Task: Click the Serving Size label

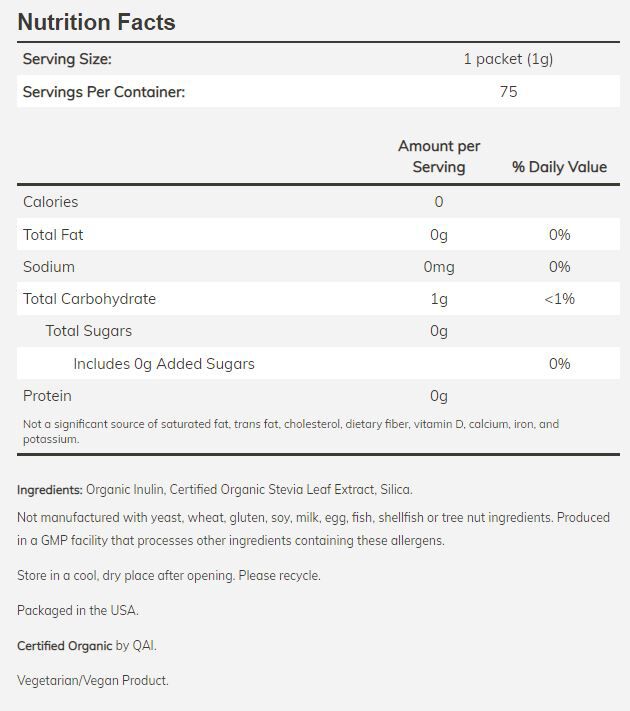Action: (67, 59)
